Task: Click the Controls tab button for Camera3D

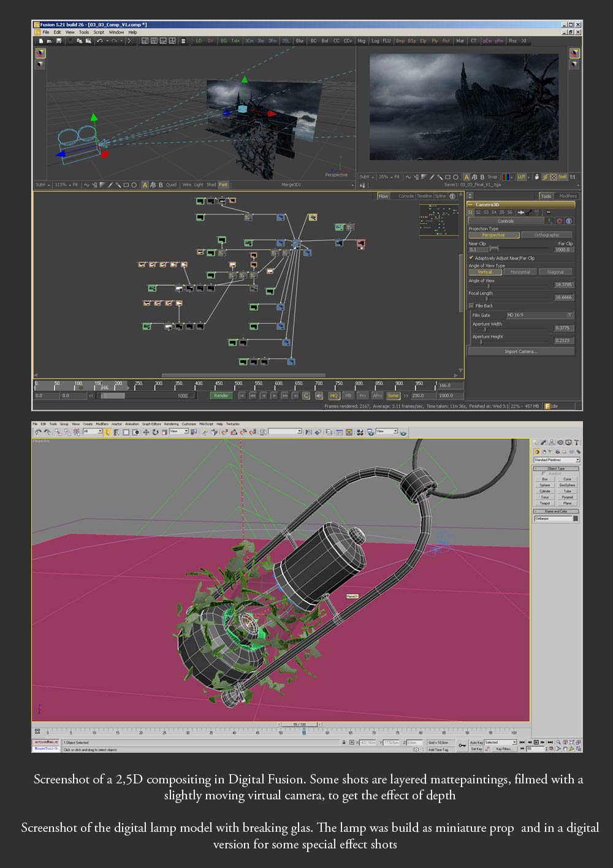Action: (x=506, y=221)
